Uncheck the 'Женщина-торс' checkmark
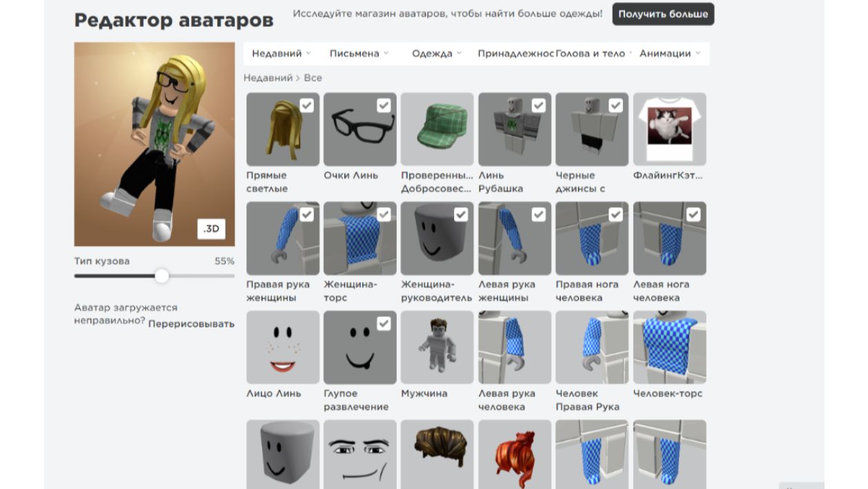 point(384,214)
